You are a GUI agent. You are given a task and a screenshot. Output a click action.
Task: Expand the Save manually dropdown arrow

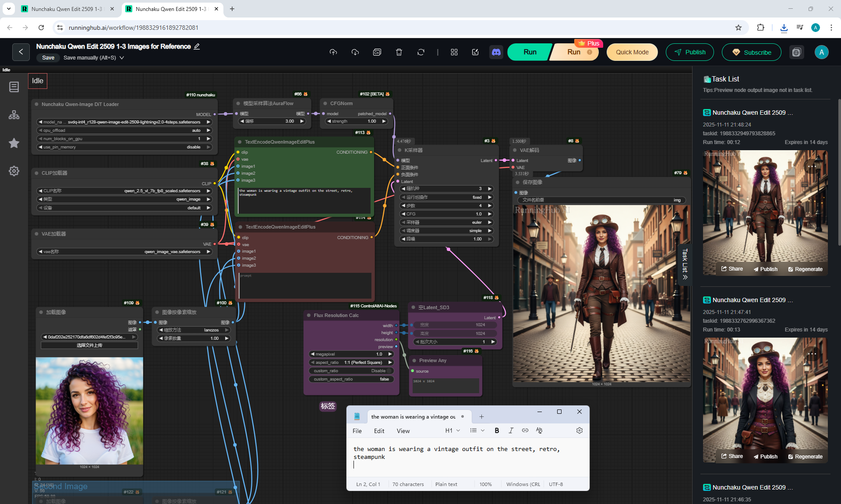(x=122, y=58)
